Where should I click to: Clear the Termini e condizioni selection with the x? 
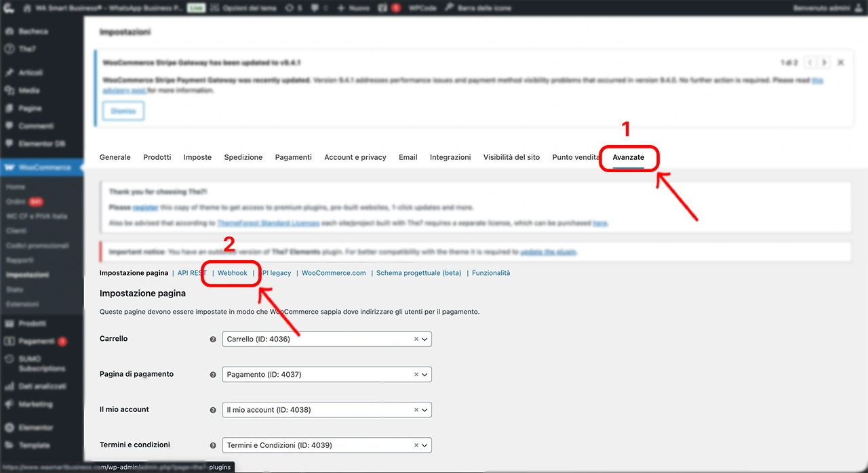(x=416, y=445)
